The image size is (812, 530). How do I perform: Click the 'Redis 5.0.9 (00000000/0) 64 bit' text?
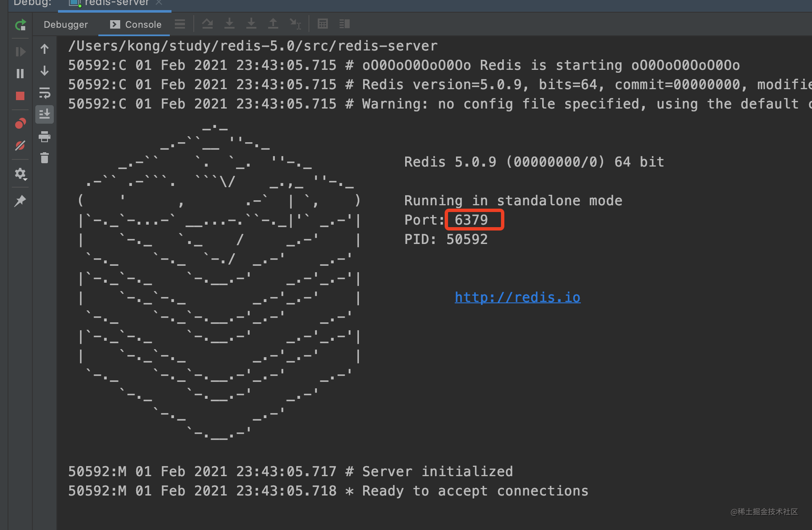pyautogui.click(x=534, y=162)
